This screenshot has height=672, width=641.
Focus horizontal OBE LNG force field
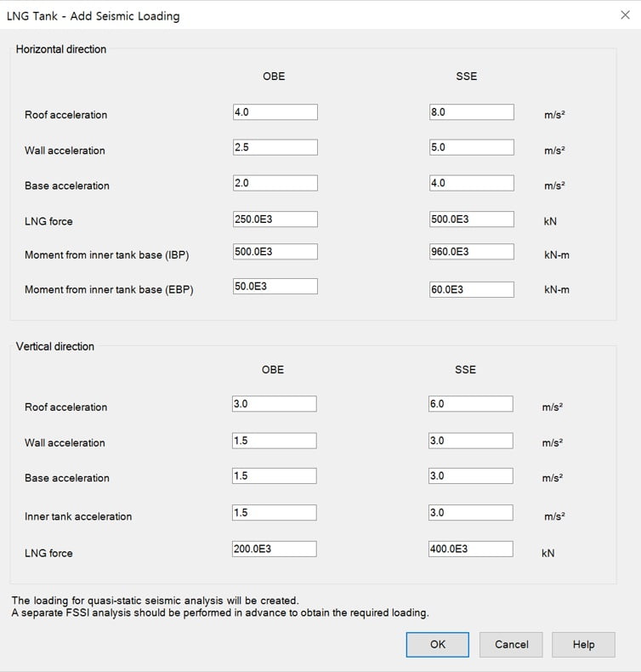275,219
